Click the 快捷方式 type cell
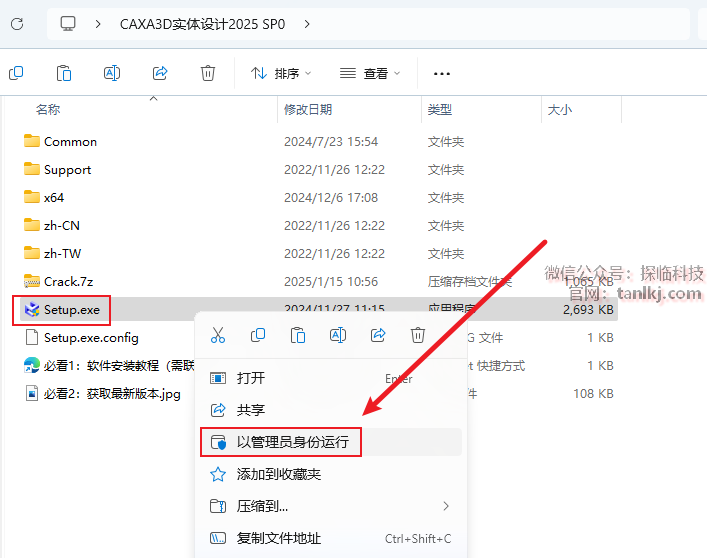 click(496, 366)
